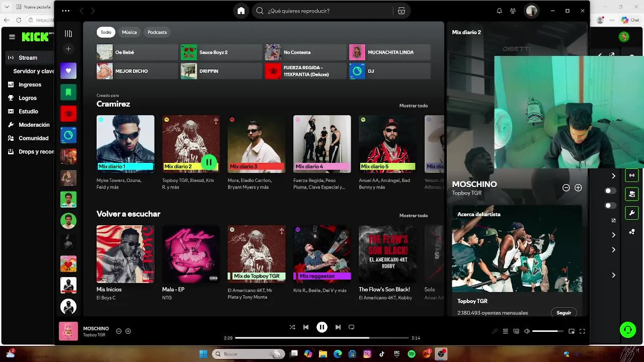Connect to a device icon
The image size is (644, 362).
(x=516, y=331)
